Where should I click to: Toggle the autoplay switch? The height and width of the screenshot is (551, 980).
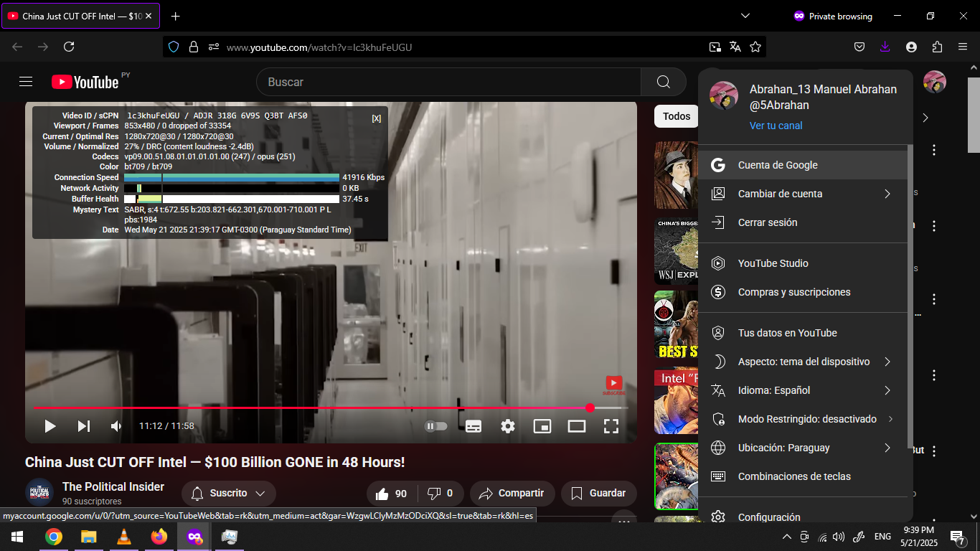[x=436, y=426]
